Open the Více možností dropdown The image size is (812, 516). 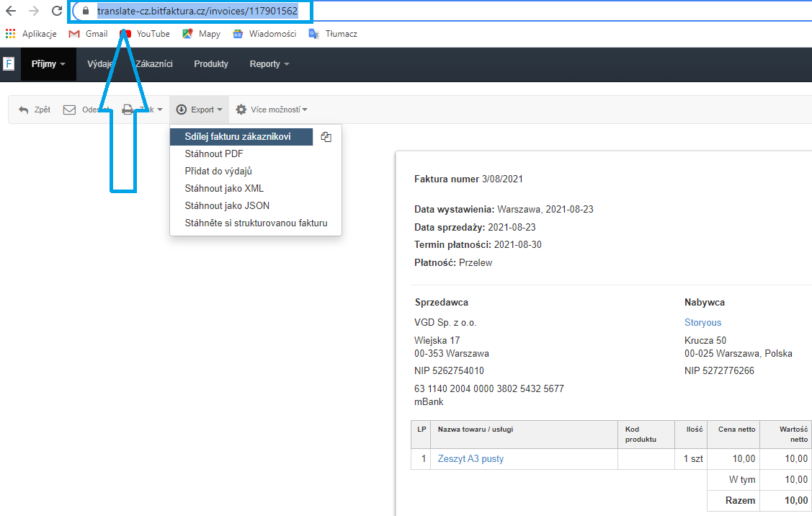(272, 110)
